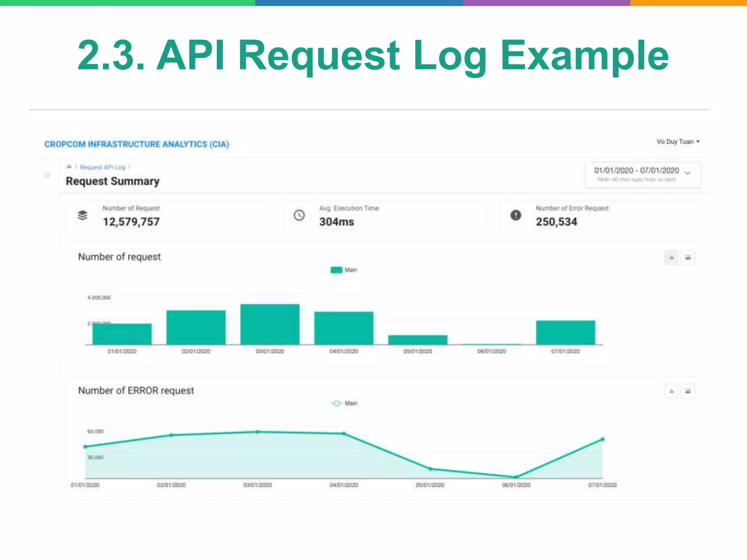
Task: Click the Avg. Execution Time label
Action: [349, 208]
